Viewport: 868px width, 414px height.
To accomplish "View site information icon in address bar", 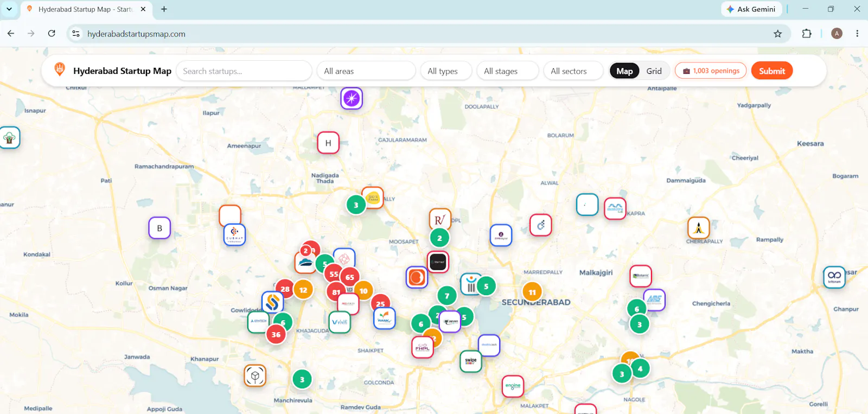I will coord(76,34).
